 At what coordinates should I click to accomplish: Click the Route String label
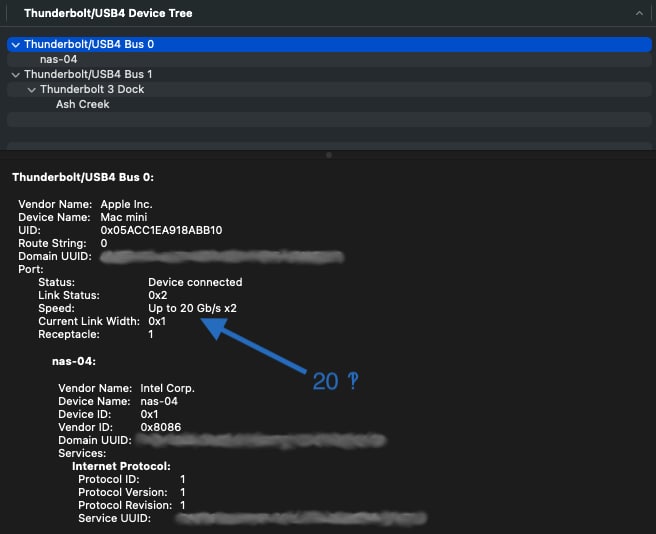pyautogui.click(x=52, y=243)
